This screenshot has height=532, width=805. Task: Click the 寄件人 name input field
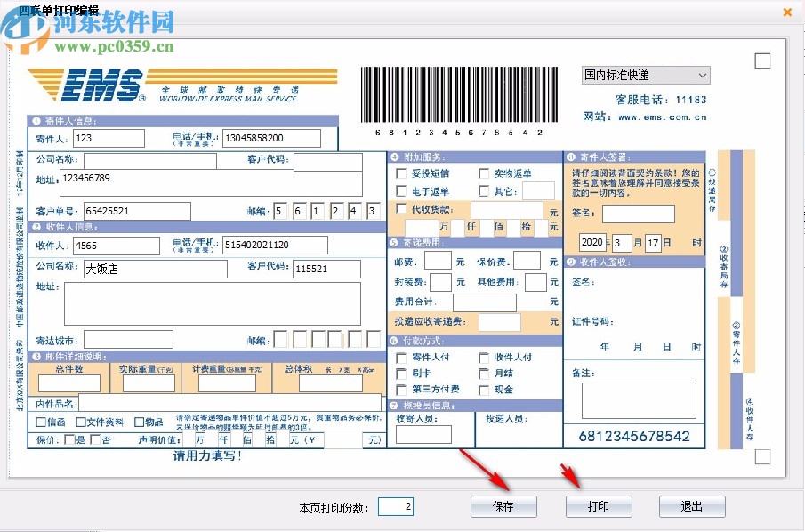107,138
